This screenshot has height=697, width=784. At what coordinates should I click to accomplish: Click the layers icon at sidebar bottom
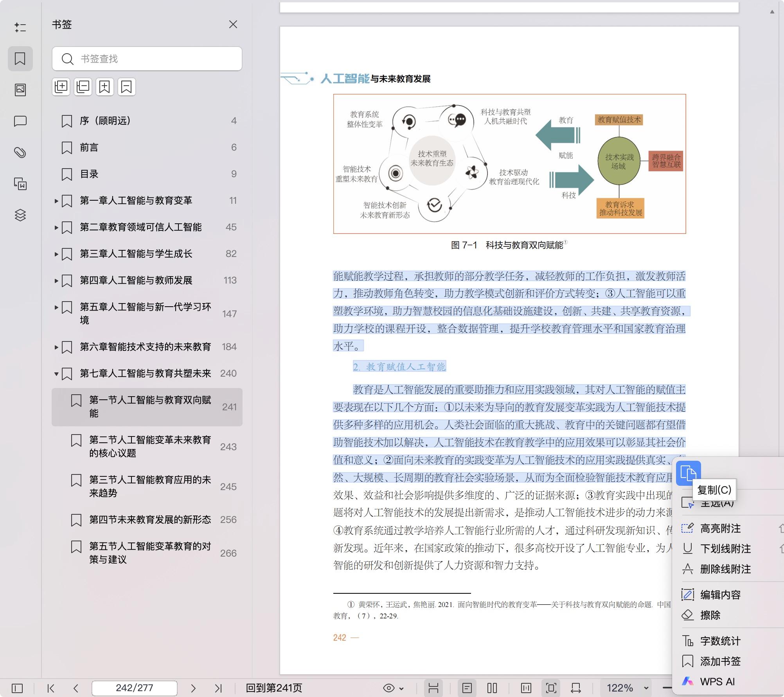20,215
